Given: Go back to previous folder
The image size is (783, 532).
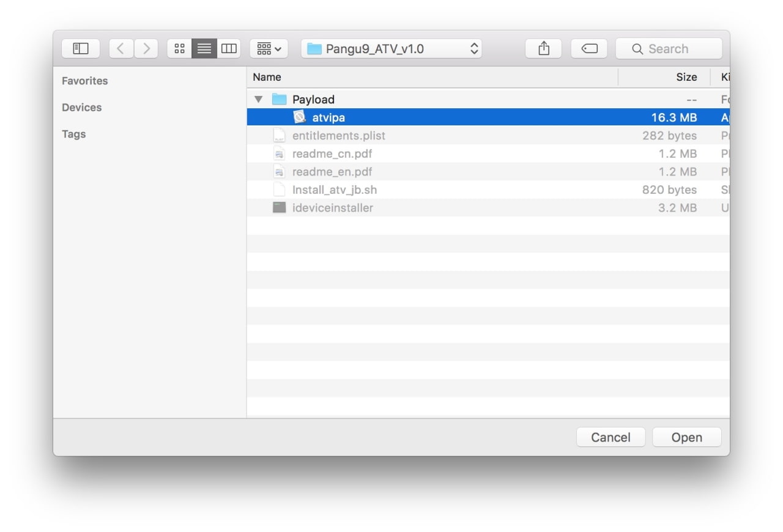Looking at the screenshot, I should (121, 48).
